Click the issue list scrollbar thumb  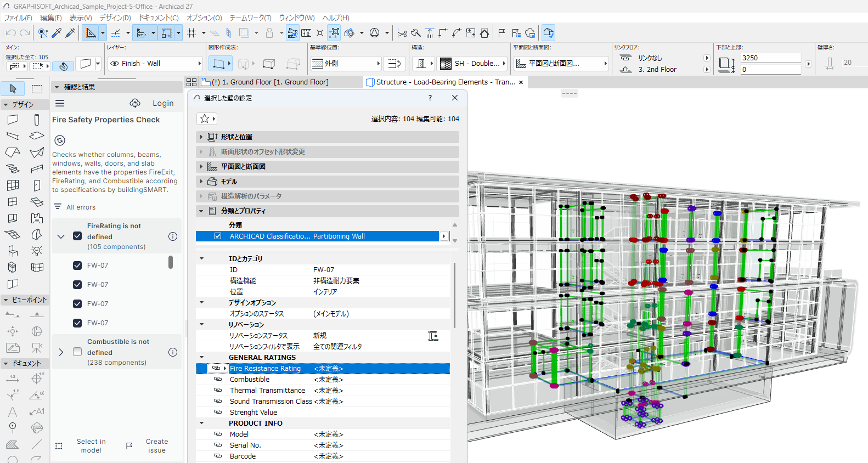click(171, 262)
